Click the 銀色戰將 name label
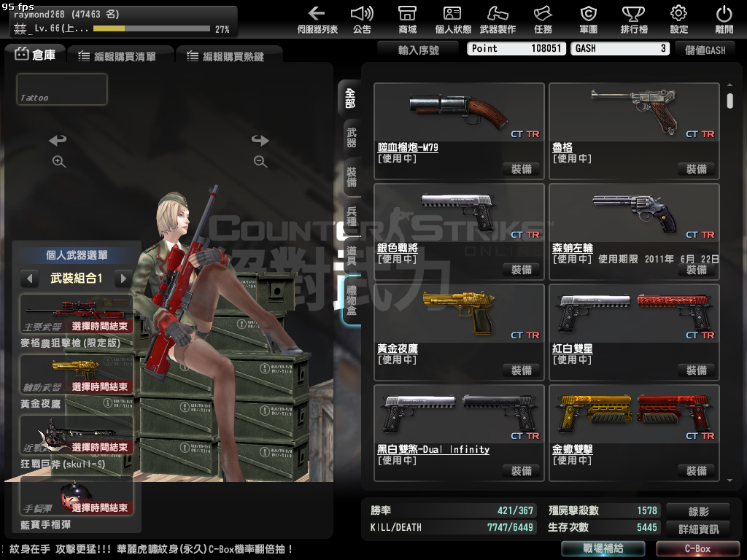Screen dimensions: 747x560 click(398, 248)
